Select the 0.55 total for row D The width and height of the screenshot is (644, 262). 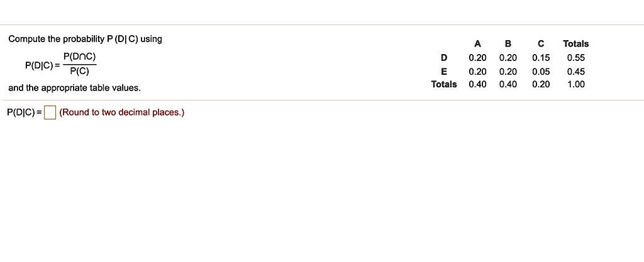click(575, 58)
